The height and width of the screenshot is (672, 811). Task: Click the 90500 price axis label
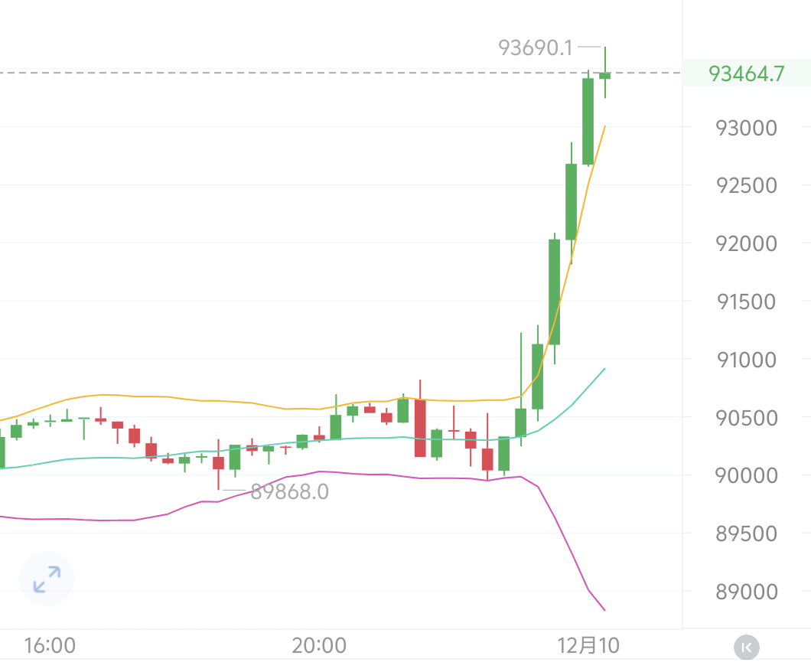pyautogui.click(x=746, y=418)
